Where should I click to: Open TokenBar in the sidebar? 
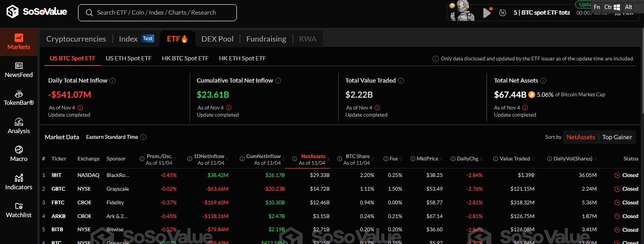(x=19, y=98)
